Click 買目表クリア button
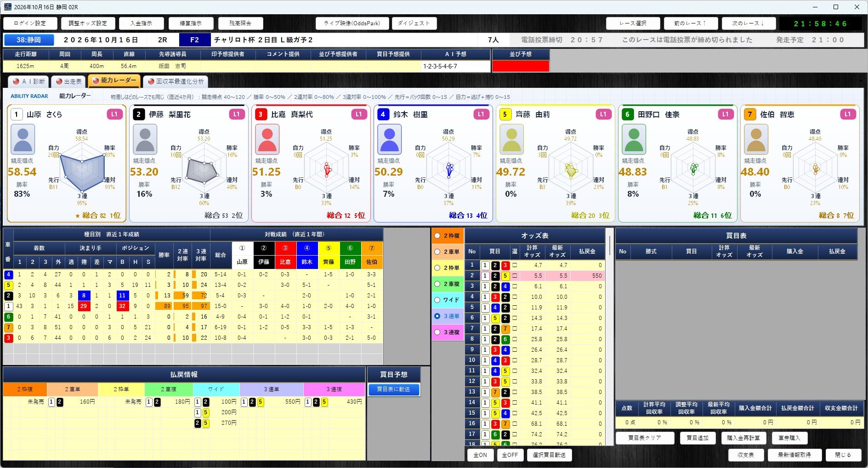868x468 pixels. pyautogui.click(x=645, y=438)
